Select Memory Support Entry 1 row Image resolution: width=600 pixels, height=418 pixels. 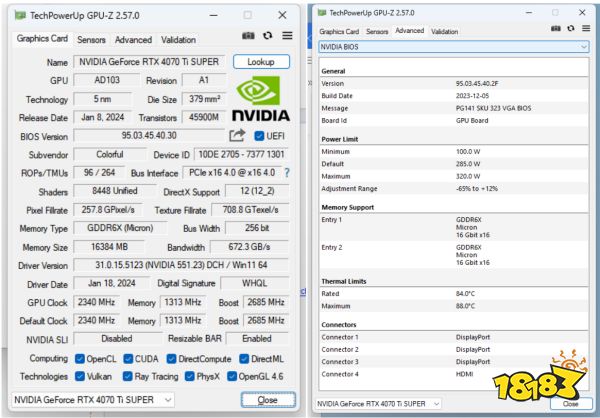454,227
